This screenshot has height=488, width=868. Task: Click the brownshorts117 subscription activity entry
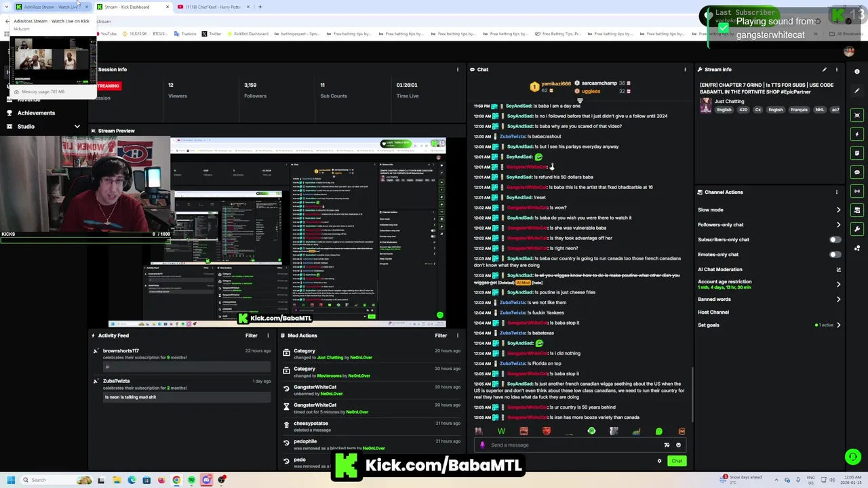pyautogui.click(x=182, y=359)
